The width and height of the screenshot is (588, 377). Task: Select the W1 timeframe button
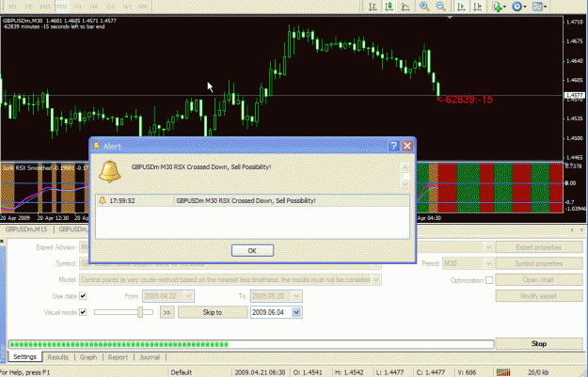127,7
